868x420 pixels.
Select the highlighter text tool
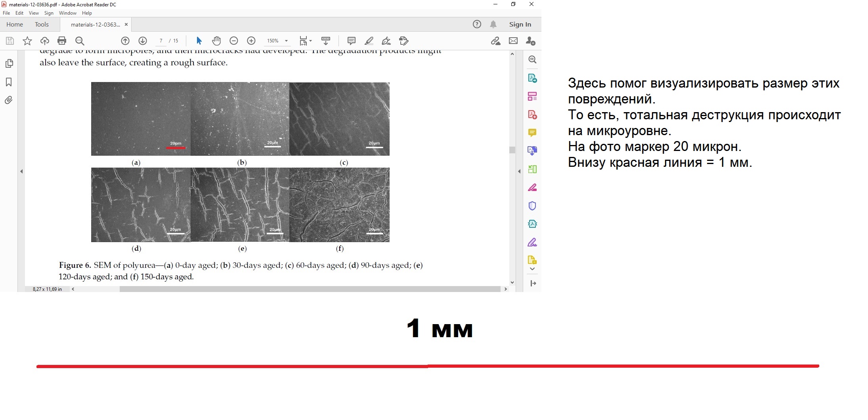369,41
